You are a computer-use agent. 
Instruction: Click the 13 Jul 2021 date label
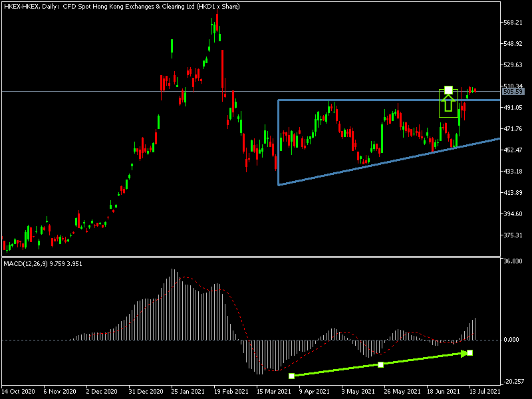(485, 392)
